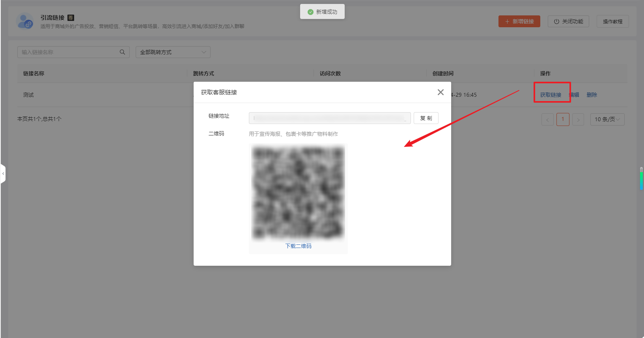Click the 跳转方式 column header
Viewport: 644px width, 338px height.
(203, 73)
